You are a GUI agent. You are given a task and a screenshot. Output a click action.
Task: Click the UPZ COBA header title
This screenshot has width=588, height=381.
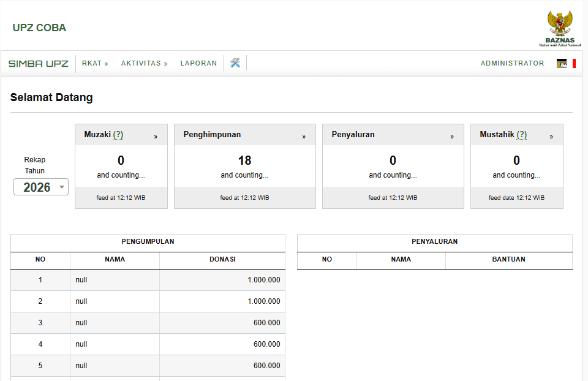pyautogui.click(x=39, y=28)
